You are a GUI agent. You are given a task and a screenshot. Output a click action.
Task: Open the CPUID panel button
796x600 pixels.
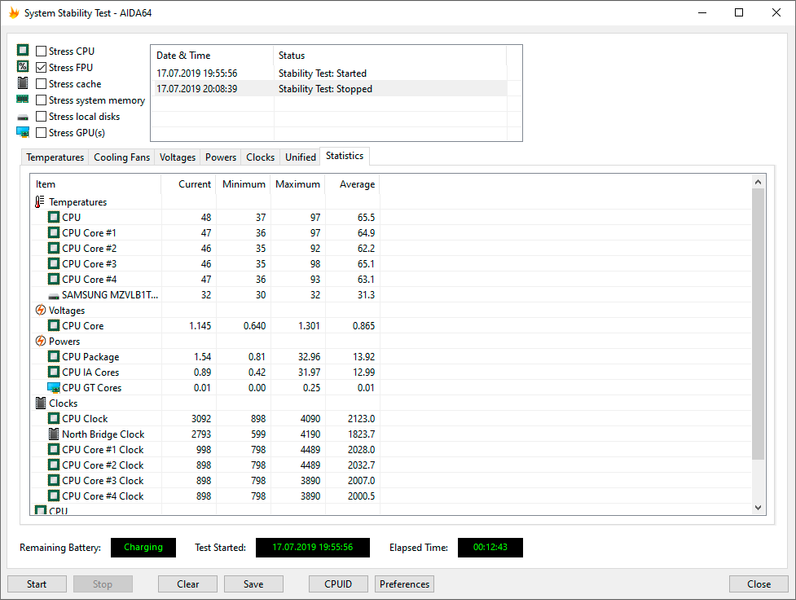338,584
